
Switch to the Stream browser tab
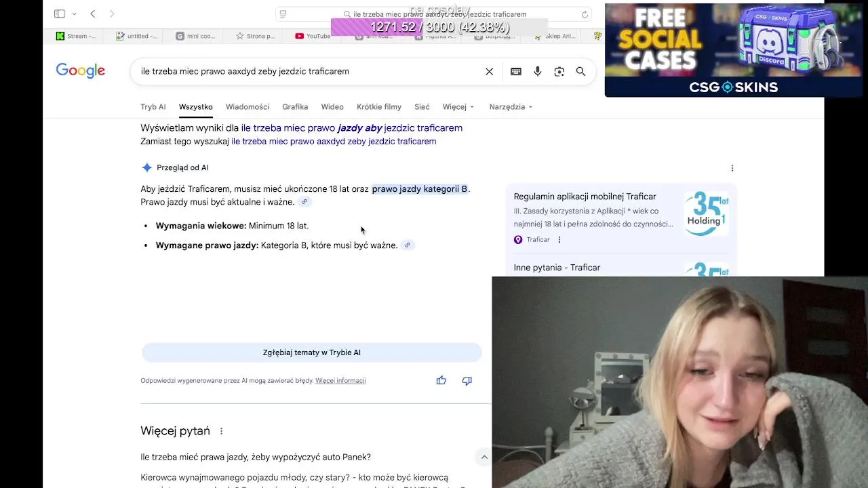[x=76, y=36]
